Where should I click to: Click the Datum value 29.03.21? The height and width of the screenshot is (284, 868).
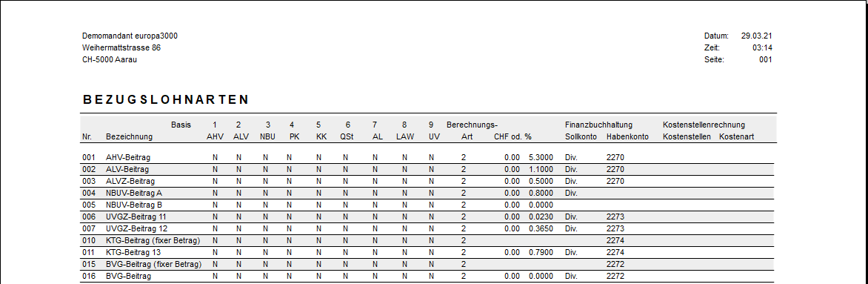click(x=756, y=36)
